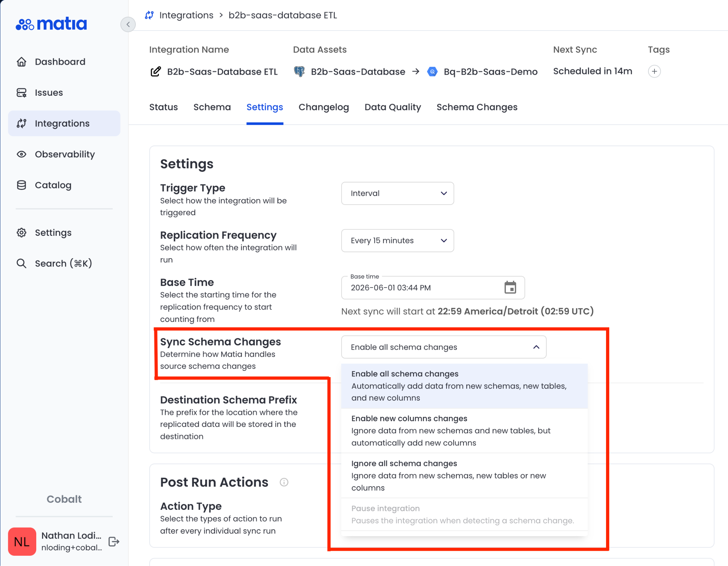
Task: Go to Dashboard in sidebar
Action: coord(64,62)
